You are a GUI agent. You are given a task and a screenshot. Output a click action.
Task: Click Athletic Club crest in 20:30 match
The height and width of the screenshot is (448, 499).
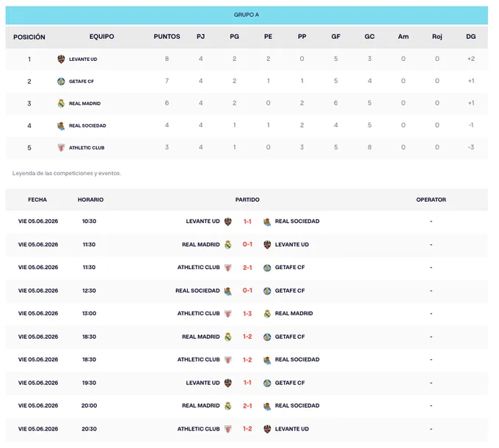[228, 429]
